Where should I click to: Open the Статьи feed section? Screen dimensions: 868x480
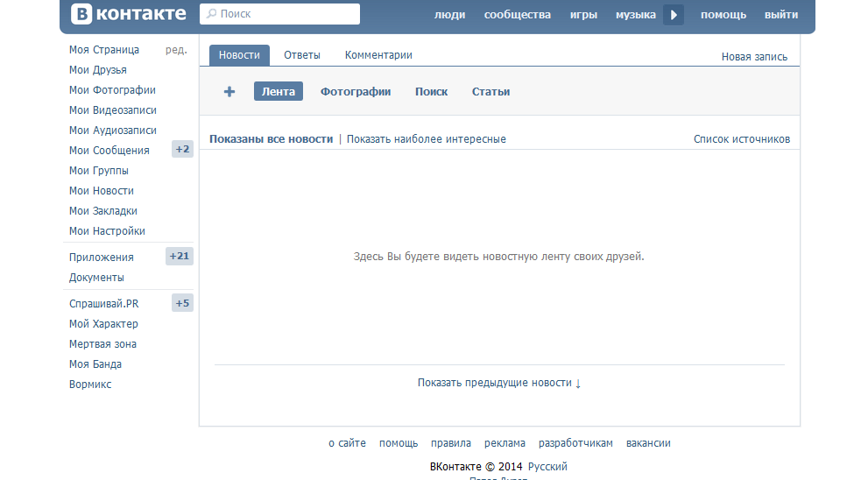point(490,92)
